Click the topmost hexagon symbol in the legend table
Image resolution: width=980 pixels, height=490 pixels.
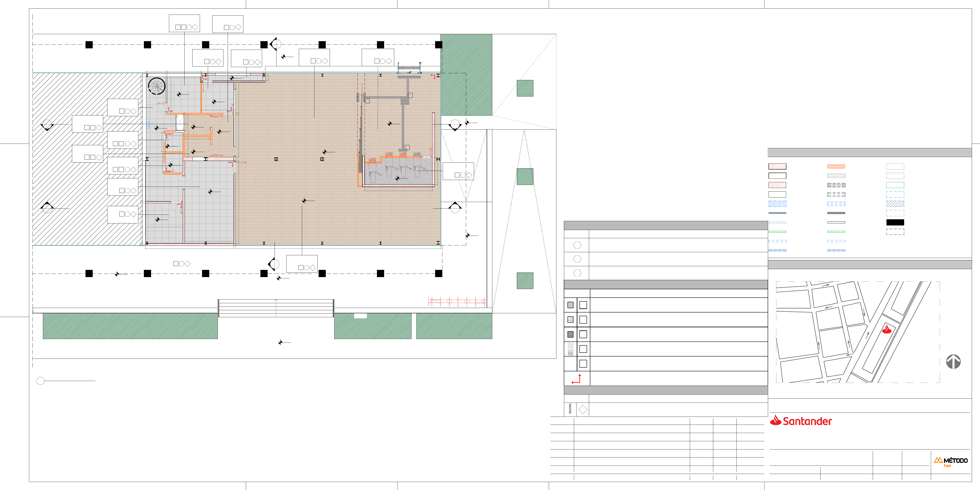[577, 245]
